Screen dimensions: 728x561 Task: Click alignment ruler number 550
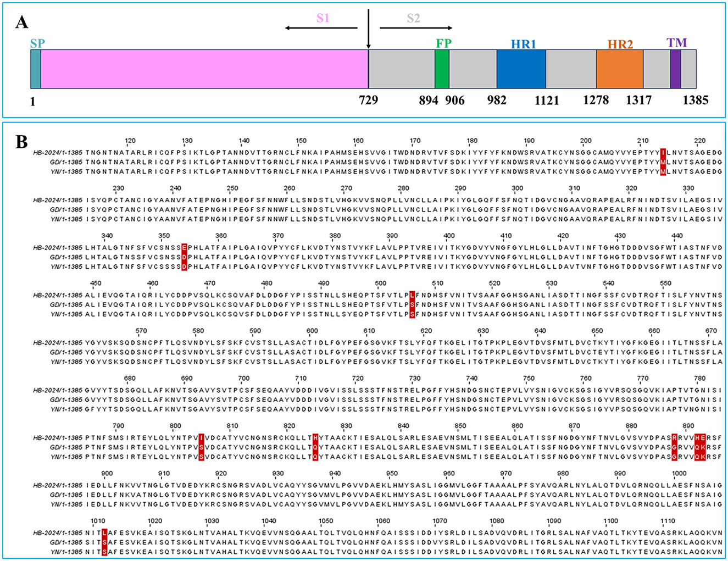[665, 284]
